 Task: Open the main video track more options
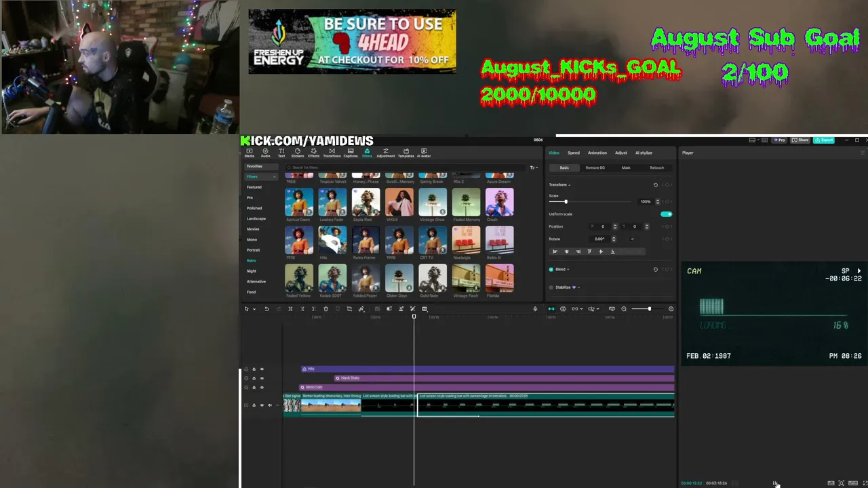[x=278, y=405]
